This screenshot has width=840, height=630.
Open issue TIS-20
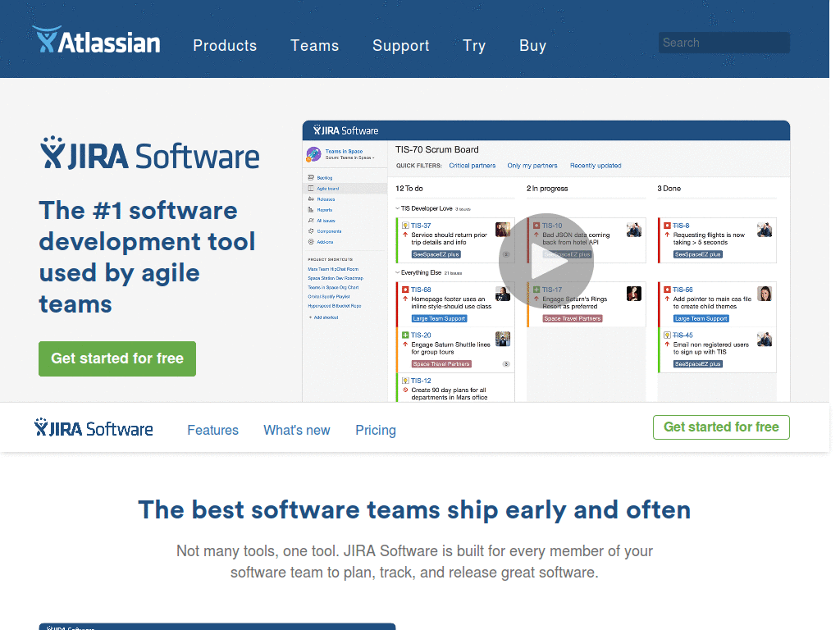tap(421, 335)
